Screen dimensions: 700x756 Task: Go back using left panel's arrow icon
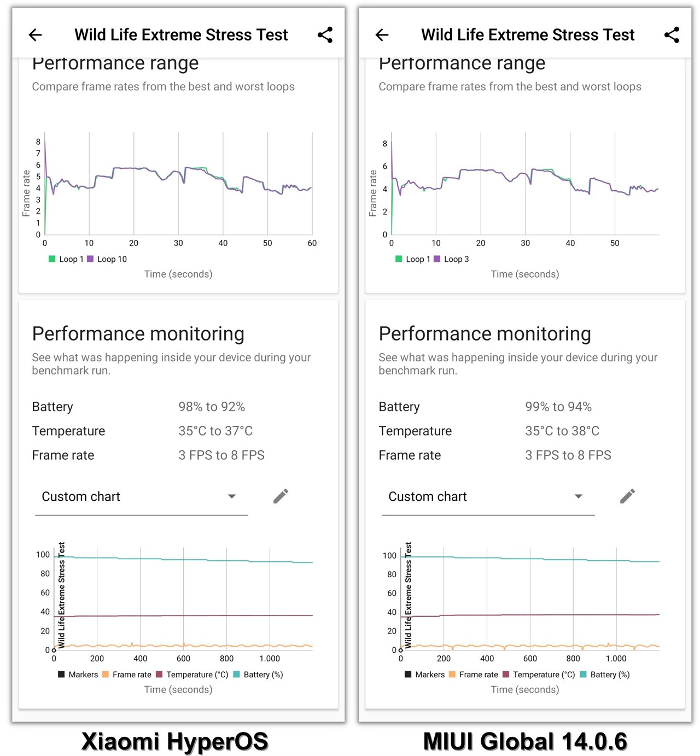coord(36,35)
